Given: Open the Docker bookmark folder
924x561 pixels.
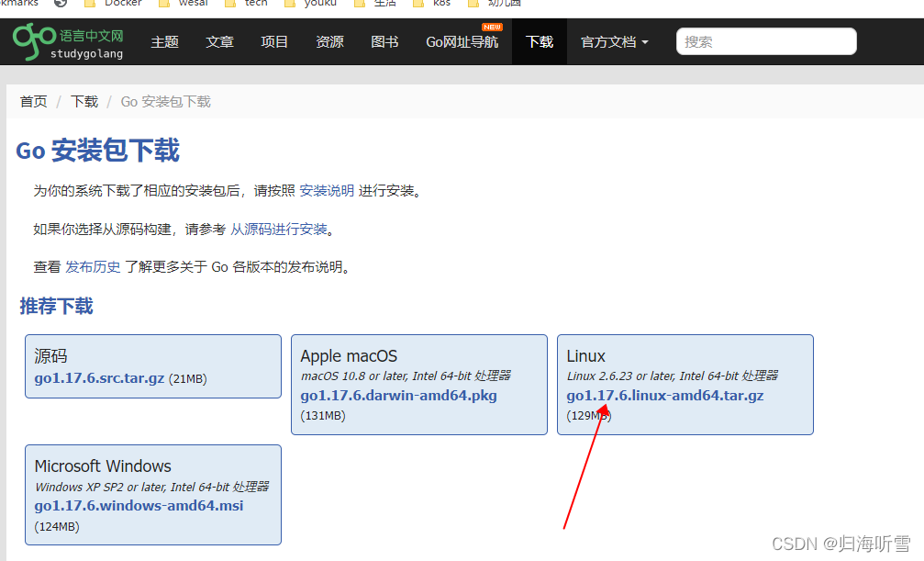Looking at the screenshot, I should [113, 3].
